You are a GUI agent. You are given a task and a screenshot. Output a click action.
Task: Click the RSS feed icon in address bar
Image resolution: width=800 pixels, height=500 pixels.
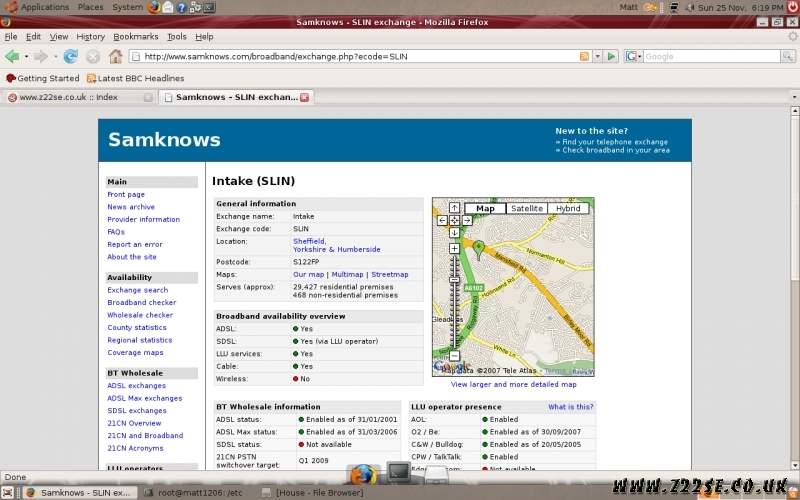(584, 56)
